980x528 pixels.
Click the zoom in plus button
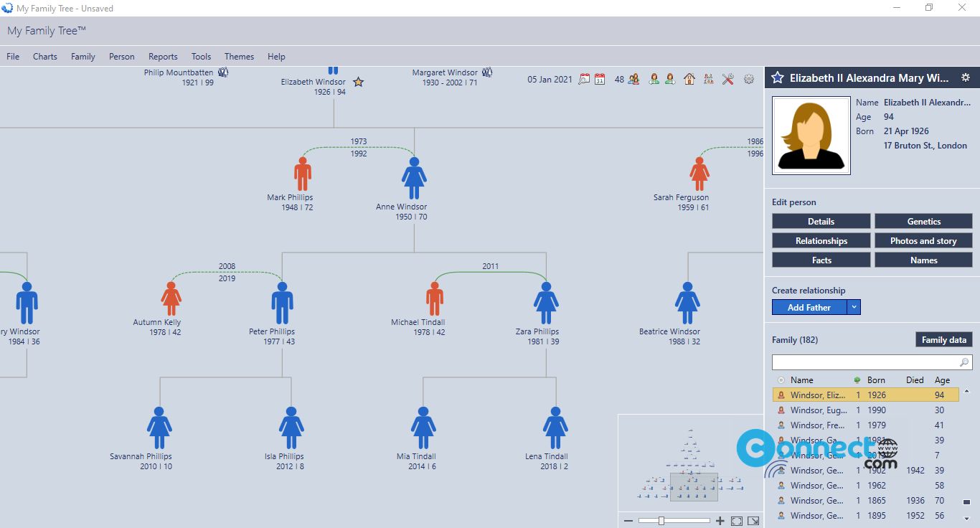click(x=720, y=521)
